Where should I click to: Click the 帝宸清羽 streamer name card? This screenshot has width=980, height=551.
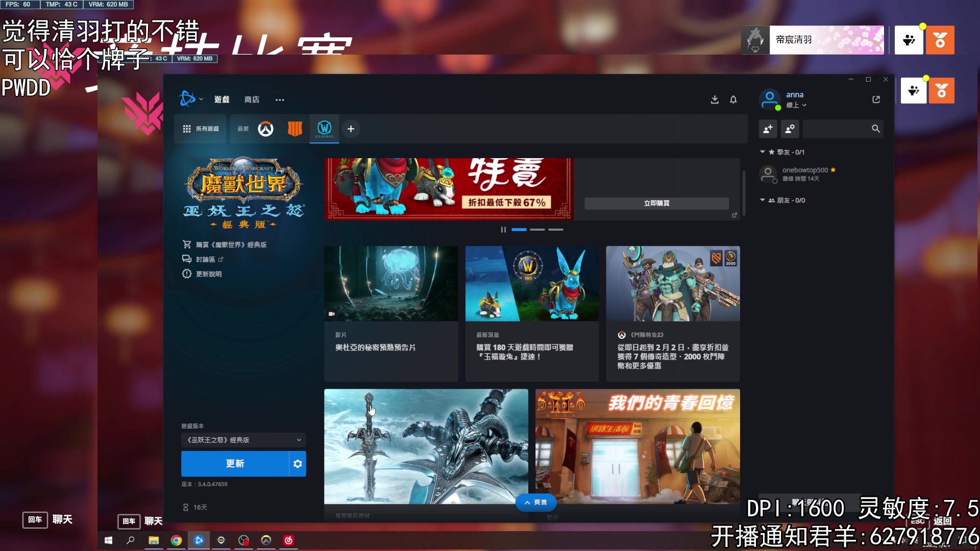tap(813, 40)
